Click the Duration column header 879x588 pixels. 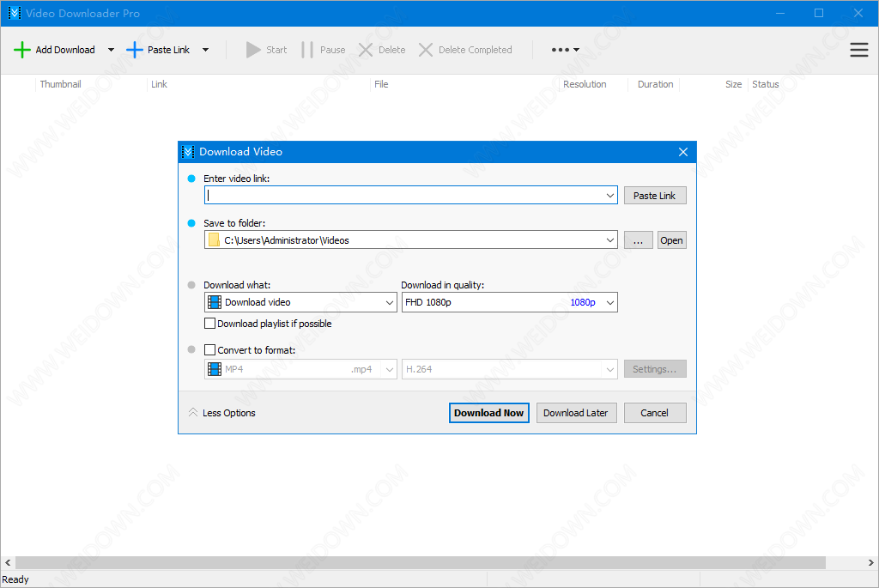pyautogui.click(x=655, y=84)
